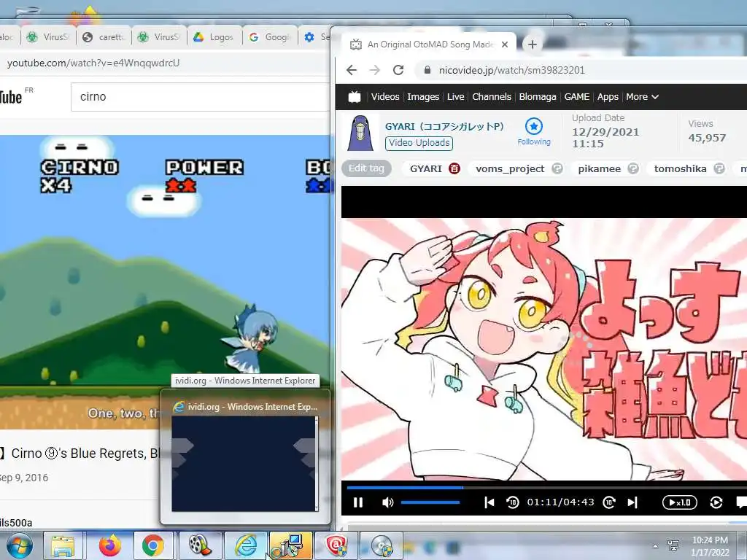The width and height of the screenshot is (747, 560).
Task: Open GYARI uploader profile link
Action: click(444, 126)
